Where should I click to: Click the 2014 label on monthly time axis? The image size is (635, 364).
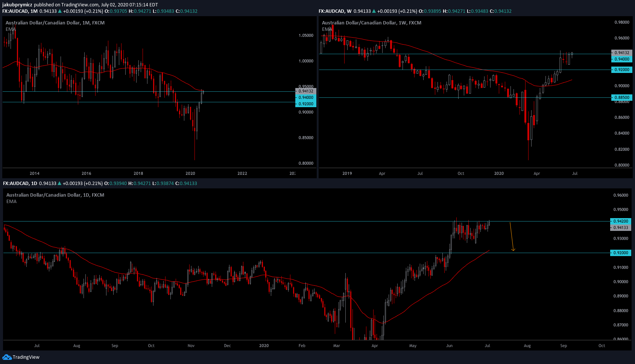[35, 173]
